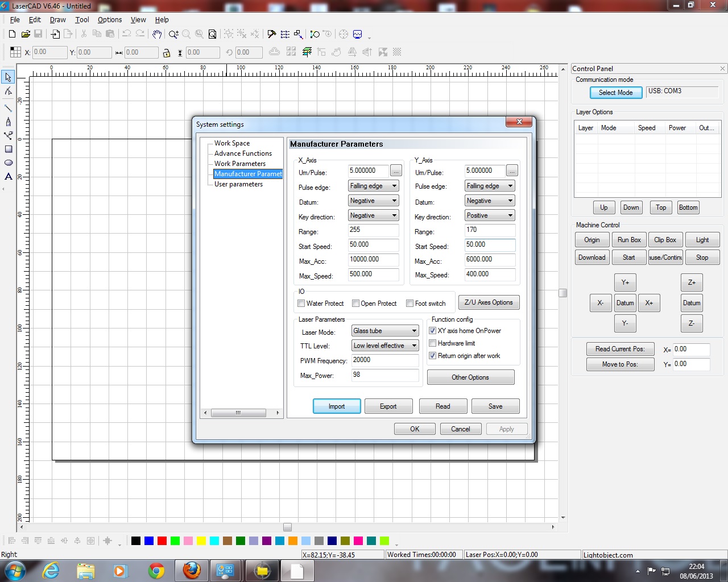
Task: Select the Line drawing tool
Action: [8, 107]
